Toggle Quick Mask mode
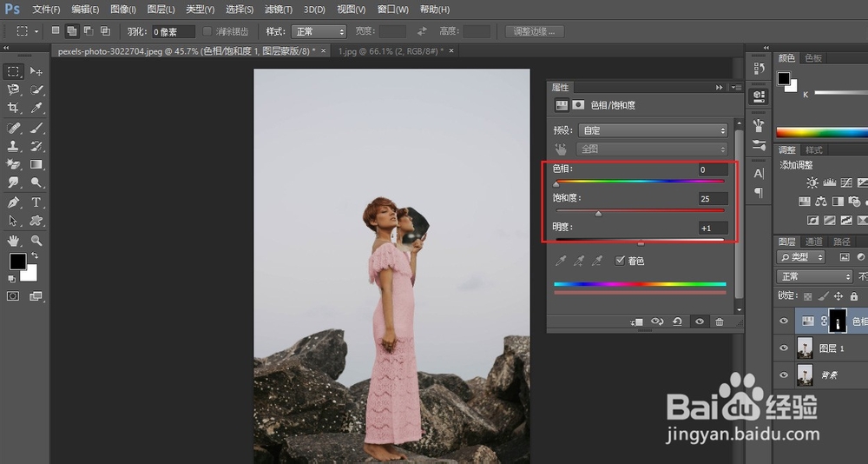The width and height of the screenshot is (868, 464). pos(13,296)
